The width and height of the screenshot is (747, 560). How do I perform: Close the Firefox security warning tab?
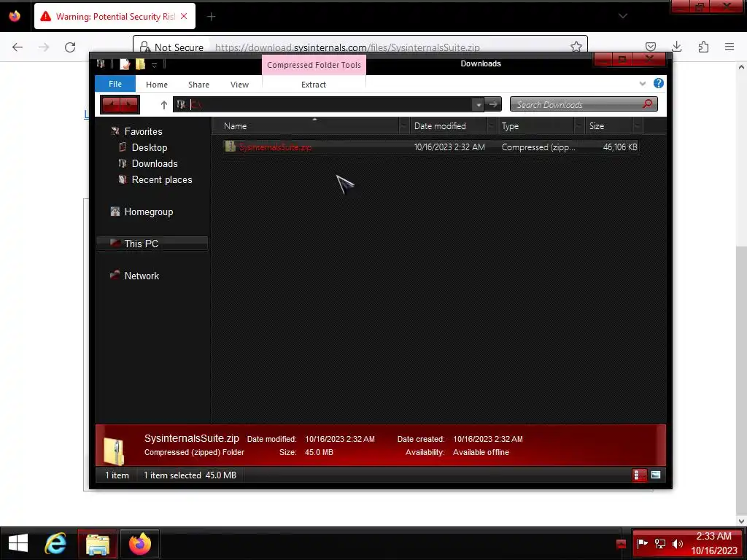(184, 16)
